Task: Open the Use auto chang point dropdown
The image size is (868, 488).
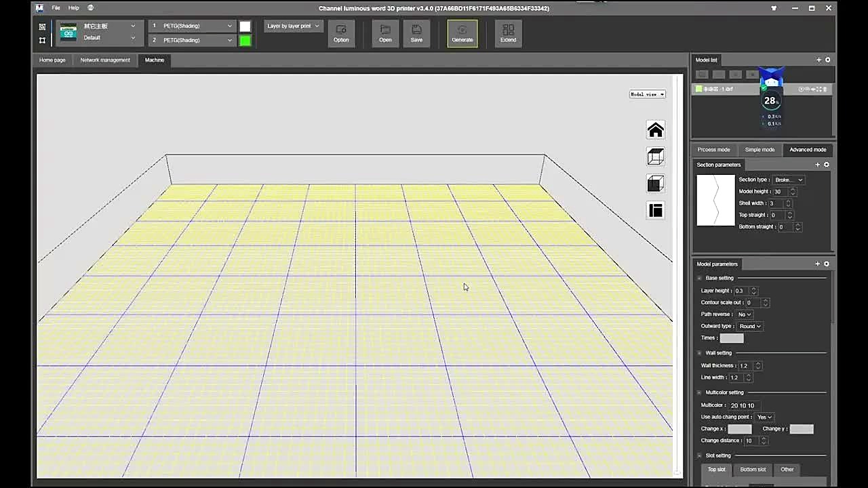Action: 765,417
